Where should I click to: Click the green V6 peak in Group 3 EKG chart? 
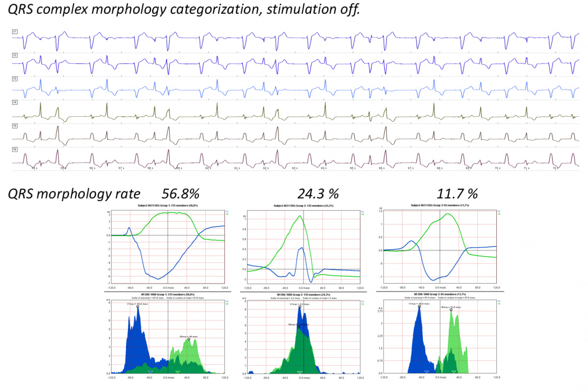tap(447, 214)
